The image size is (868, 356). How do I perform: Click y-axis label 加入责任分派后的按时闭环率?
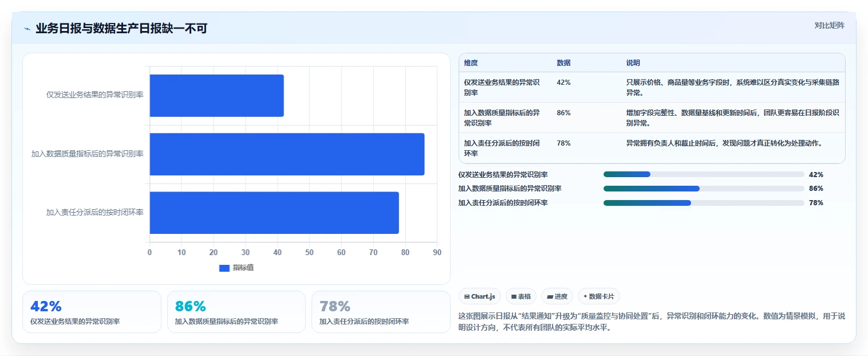pyautogui.click(x=95, y=213)
